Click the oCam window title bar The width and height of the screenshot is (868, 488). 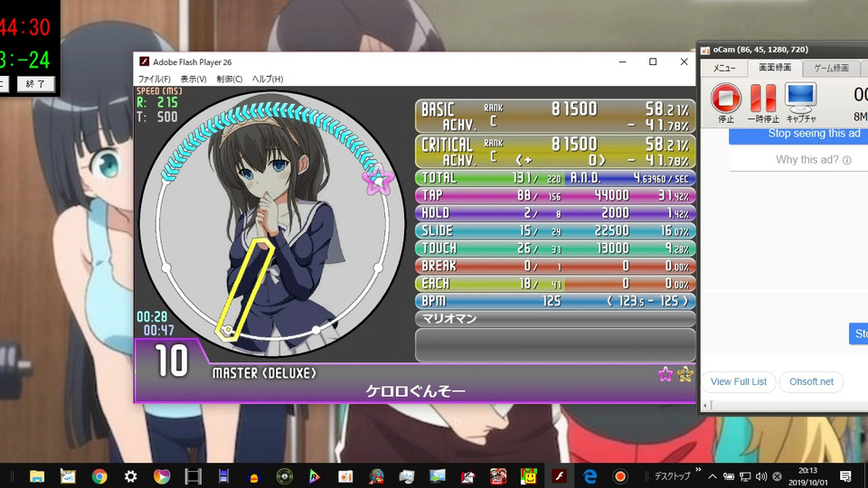coord(783,50)
